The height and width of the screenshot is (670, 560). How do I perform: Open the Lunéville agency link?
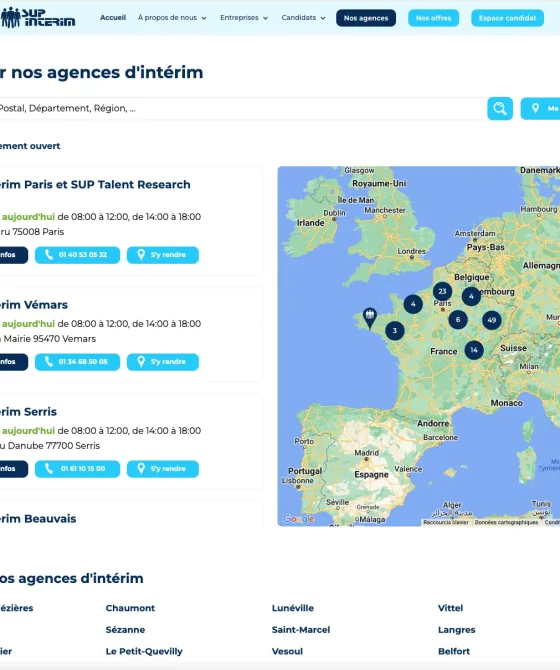click(x=293, y=608)
